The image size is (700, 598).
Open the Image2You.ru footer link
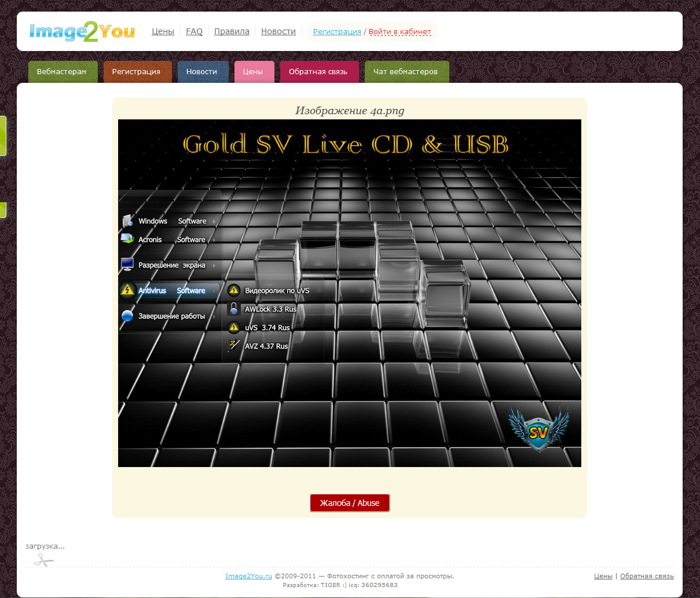point(248,576)
